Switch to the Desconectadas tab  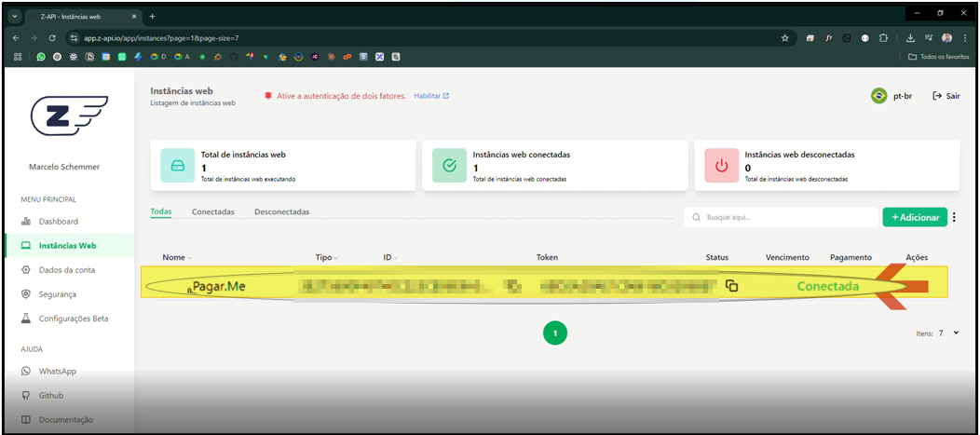[282, 211]
